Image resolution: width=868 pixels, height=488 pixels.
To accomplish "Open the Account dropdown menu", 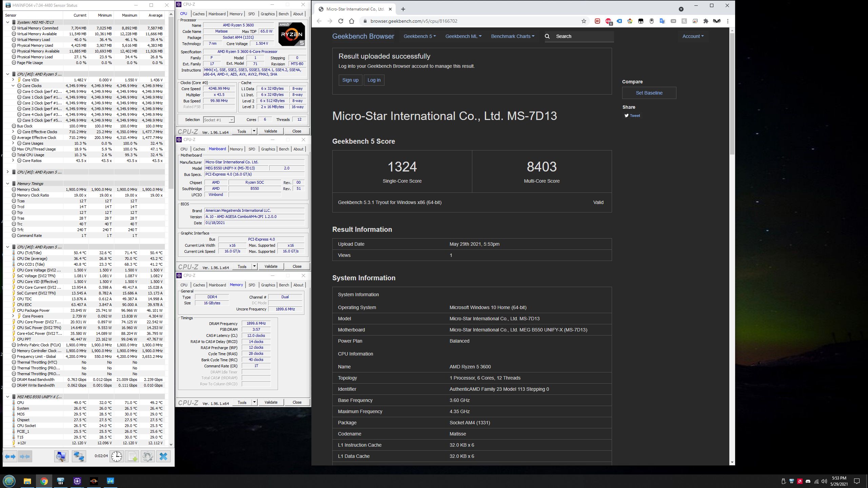I will click(693, 36).
